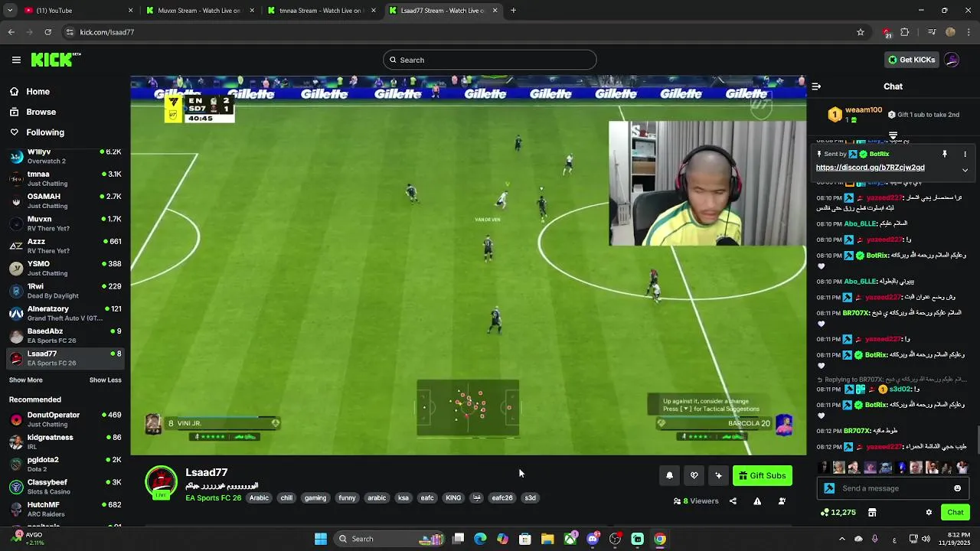The height and width of the screenshot is (551, 980).
Task: Click the Gift Subs button
Action: pyautogui.click(x=763, y=476)
